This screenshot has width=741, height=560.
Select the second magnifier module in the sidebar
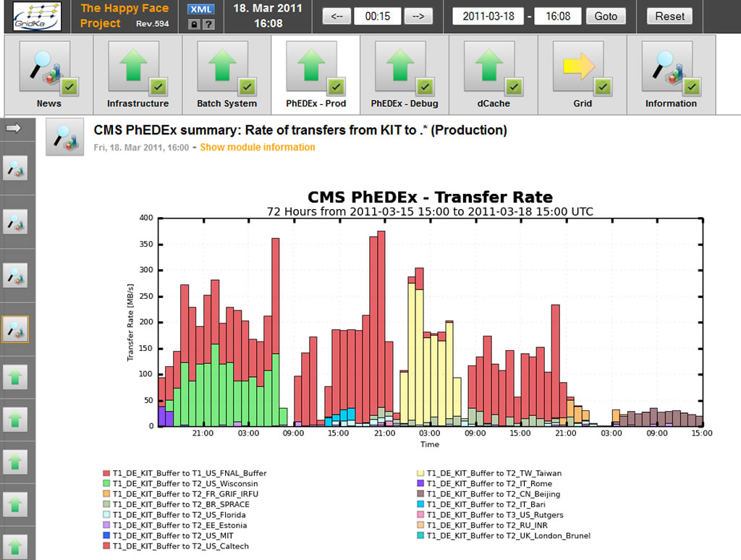tap(15, 221)
